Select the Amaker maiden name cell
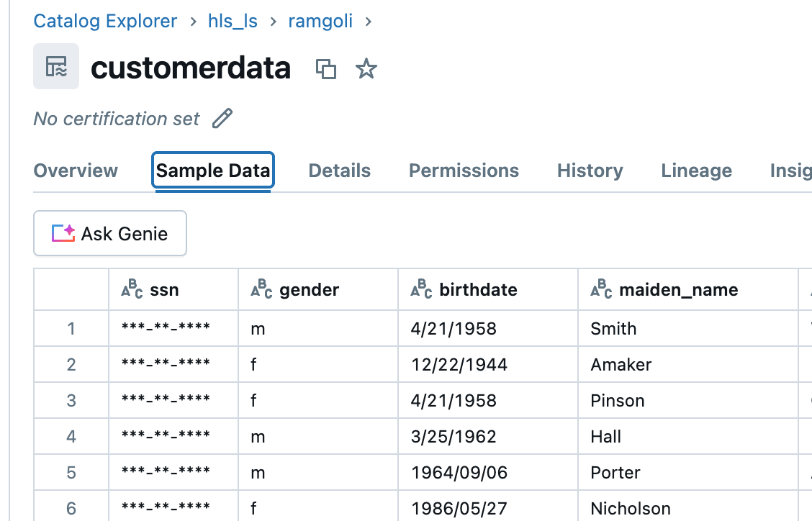 tap(621, 365)
